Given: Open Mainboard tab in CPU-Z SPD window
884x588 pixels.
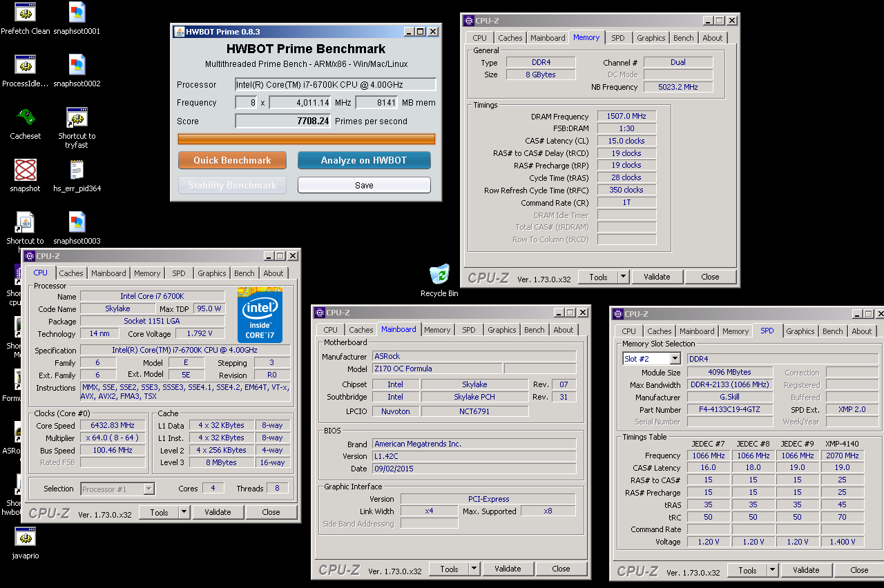Looking at the screenshot, I should (x=698, y=331).
